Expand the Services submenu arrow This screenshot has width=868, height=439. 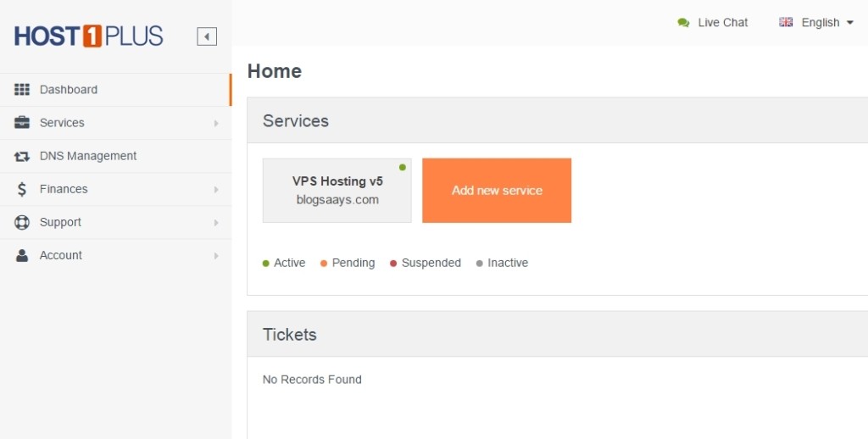point(216,123)
